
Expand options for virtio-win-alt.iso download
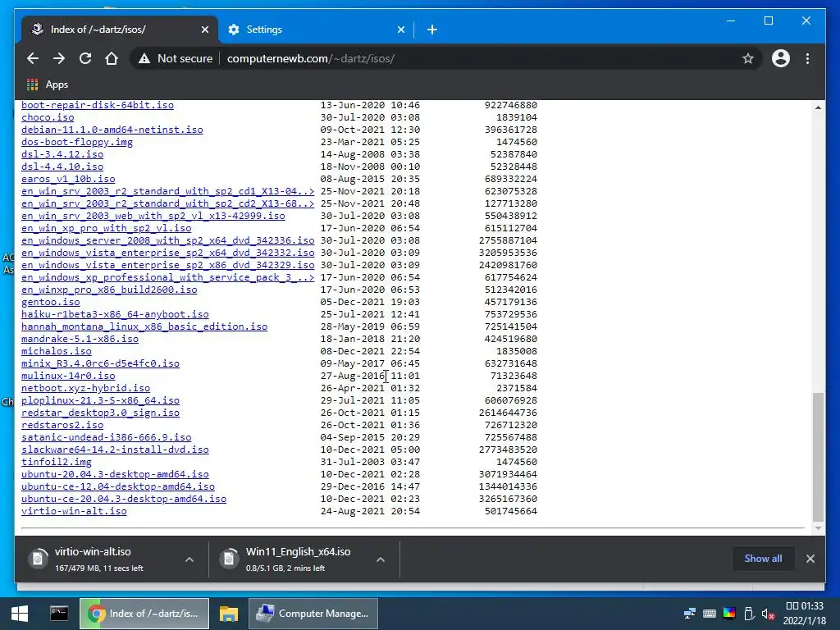(x=189, y=559)
